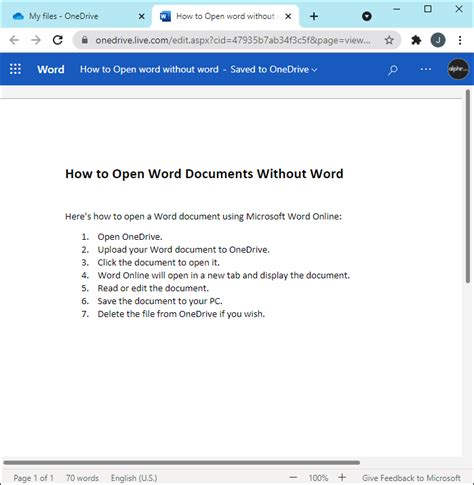
Task: Maximize the browser window
Action: click(x=428, y=9)
